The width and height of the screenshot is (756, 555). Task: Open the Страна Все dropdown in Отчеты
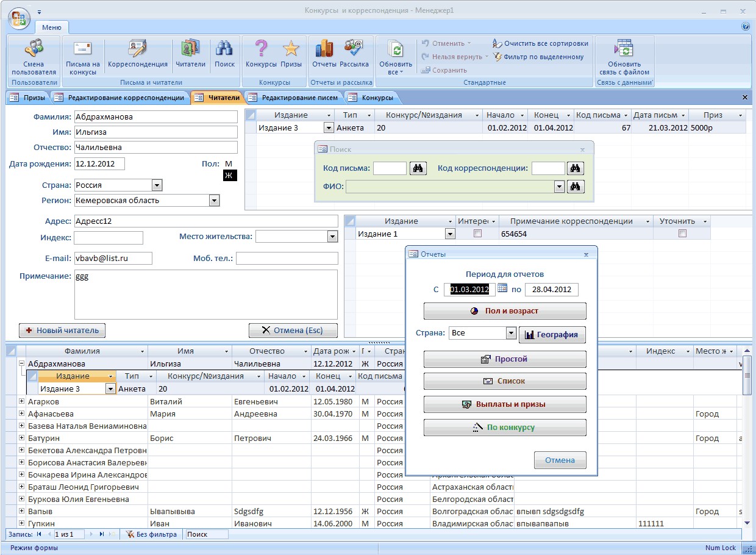pyautogui.click(x=511, y=334)
